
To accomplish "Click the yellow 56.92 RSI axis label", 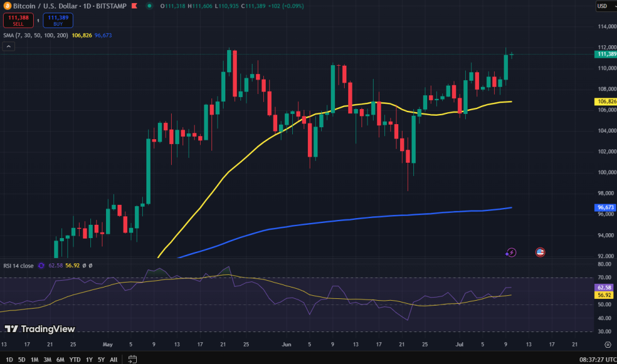I will pyautogui.click(x=604, y=295).
